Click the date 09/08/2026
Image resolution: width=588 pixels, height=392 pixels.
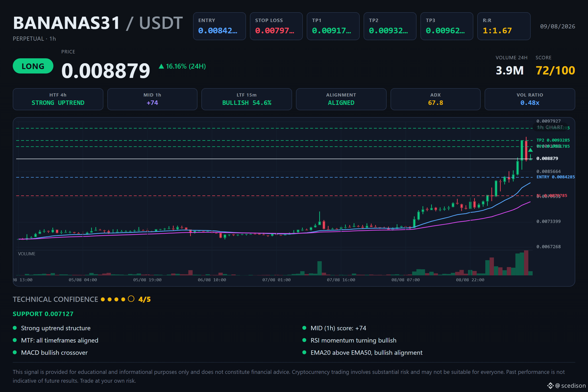[x=558, y=26]
